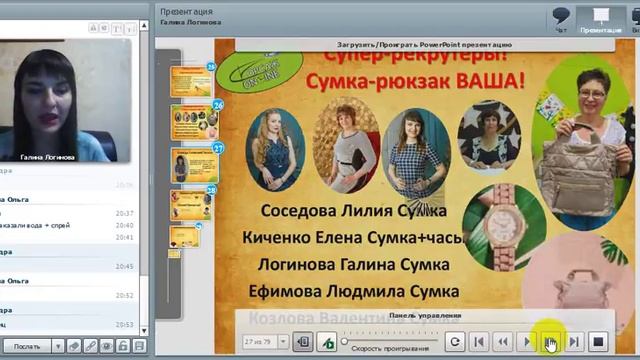The width and height of the screenshot is (640, 360).
Task: Click the link attachment icon in chat toolbar
Action: 90,346
